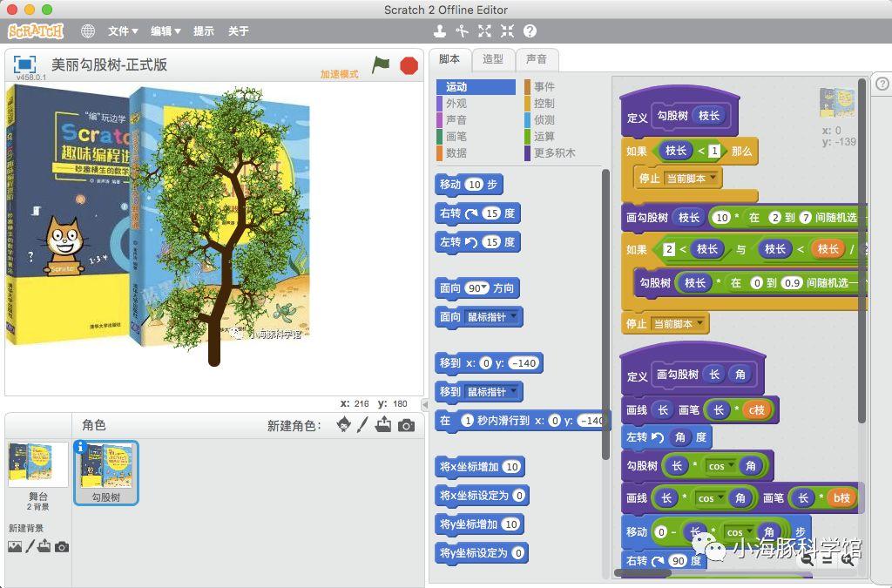
Task: Reset scripts area zoom icon
Action: (828, 560)
